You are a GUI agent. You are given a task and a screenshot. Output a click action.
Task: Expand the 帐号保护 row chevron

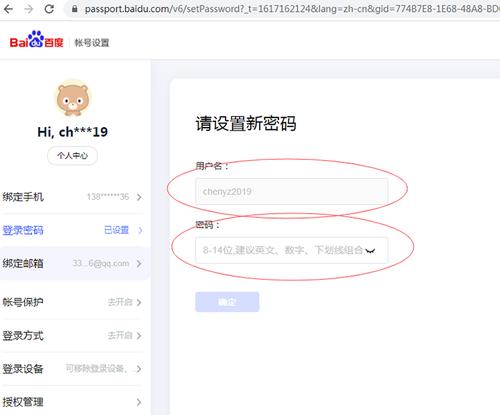click(139, 302)
